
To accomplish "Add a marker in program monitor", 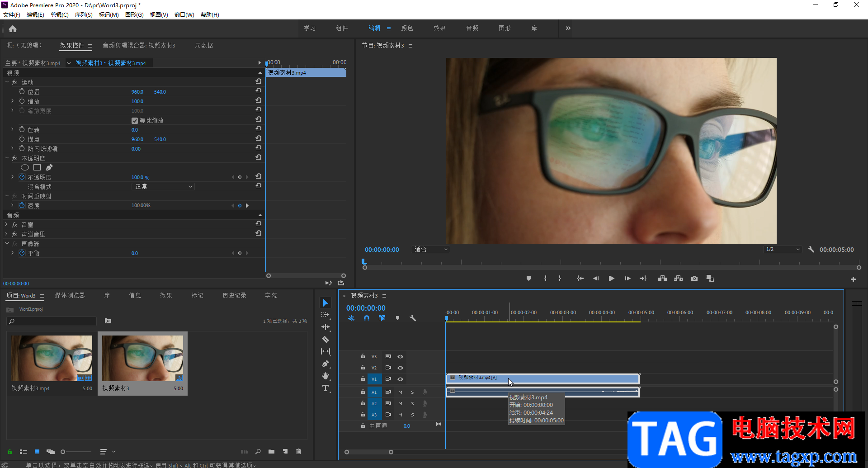I will coord(528,279).
